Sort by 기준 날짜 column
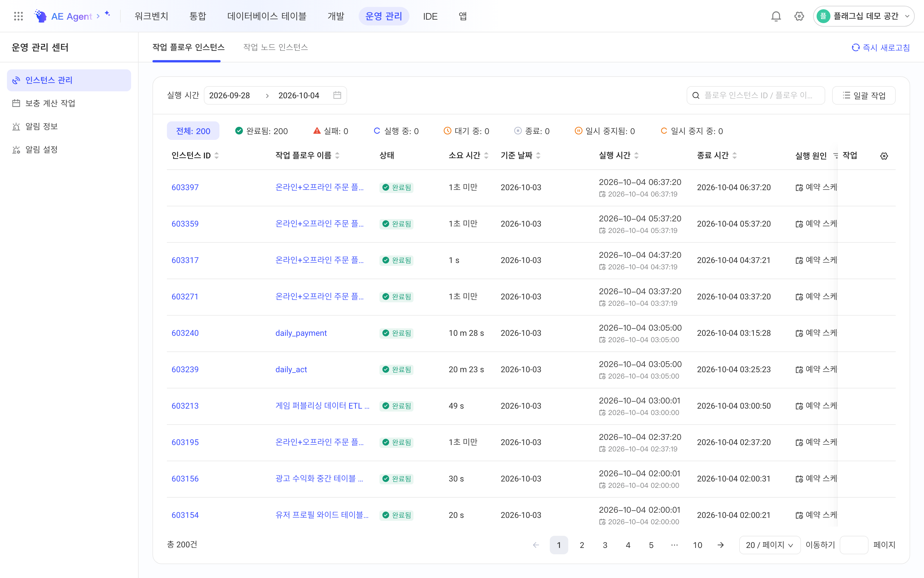The image size is (924, 578). (x=538, y=155)
